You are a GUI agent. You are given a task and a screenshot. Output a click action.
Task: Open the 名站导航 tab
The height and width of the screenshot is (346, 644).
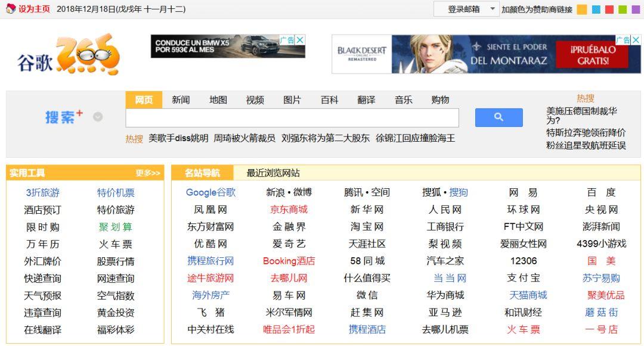(x=203, y=173)
